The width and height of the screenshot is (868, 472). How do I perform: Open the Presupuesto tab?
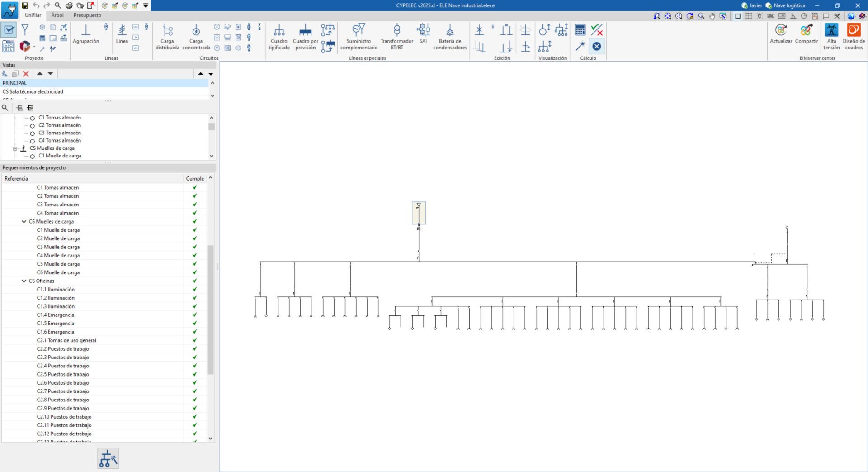pyautogui.click(x=87, y=15)
